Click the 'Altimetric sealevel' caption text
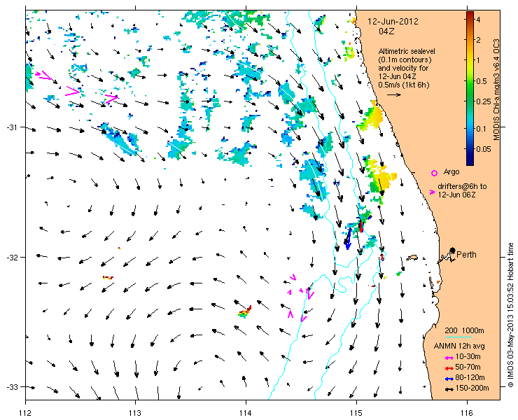This screenshot has width=518, height=420. tap(407, 52)
